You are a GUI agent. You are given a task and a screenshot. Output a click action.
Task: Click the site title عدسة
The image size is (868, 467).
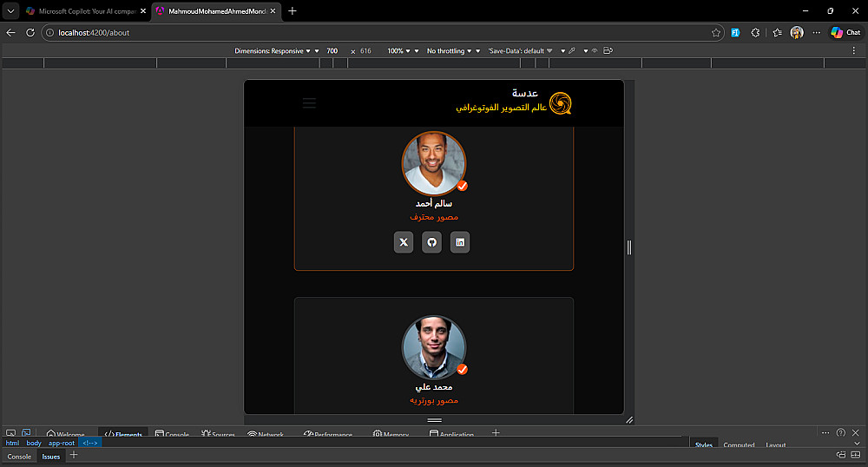tap(525, 93)
